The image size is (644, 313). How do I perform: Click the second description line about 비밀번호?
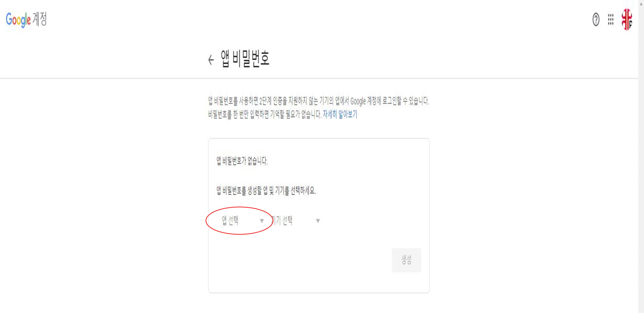(x=265, y=114)
